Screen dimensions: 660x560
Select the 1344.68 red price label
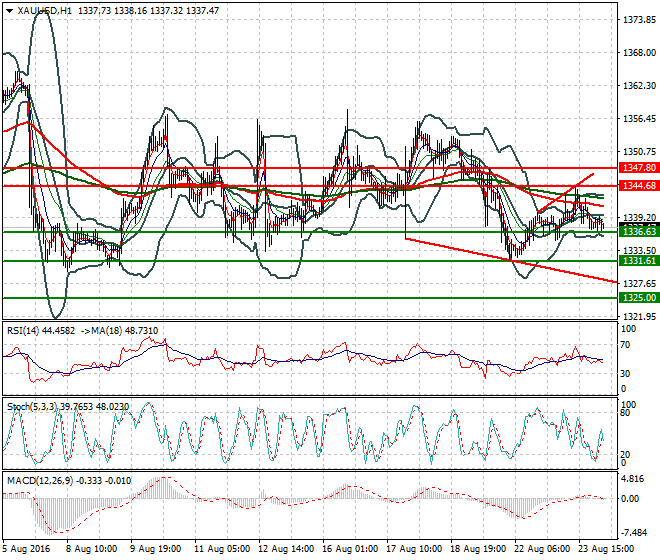[x=637, y=186]
